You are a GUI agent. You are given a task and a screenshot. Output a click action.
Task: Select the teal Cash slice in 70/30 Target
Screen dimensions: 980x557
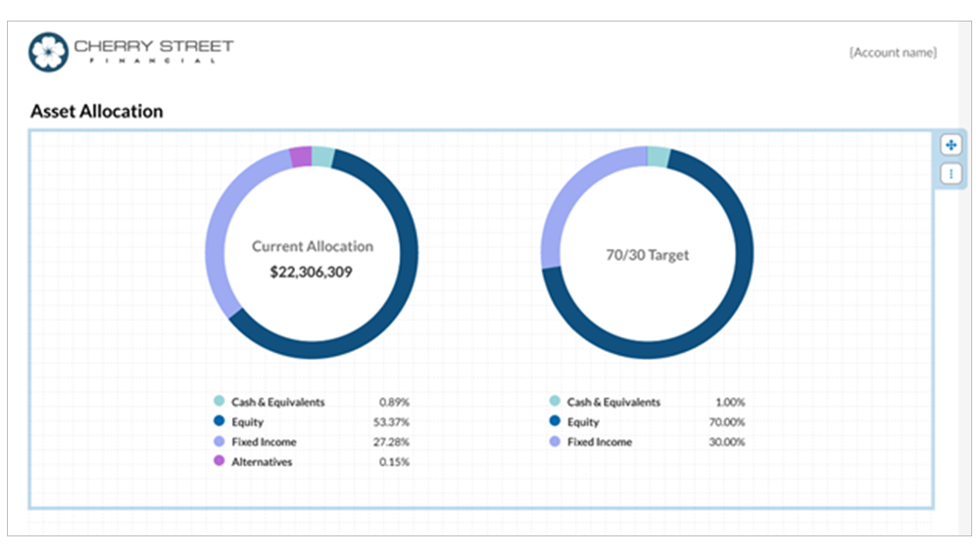(x=659, y=157)
